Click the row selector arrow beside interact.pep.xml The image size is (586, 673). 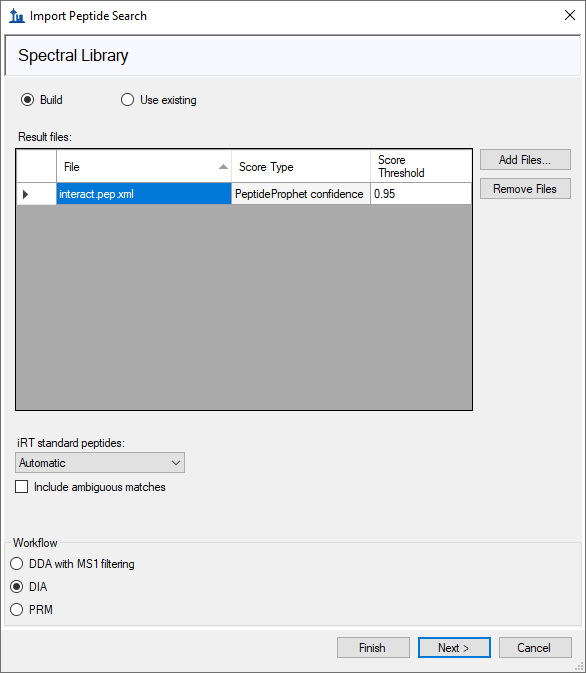click(25, 194)
